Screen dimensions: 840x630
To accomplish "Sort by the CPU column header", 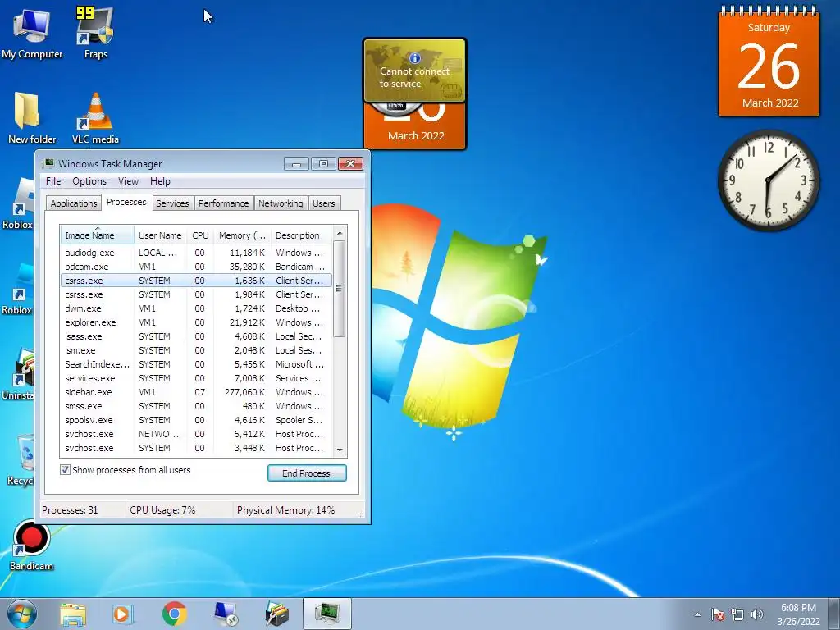I will (200, 235).
